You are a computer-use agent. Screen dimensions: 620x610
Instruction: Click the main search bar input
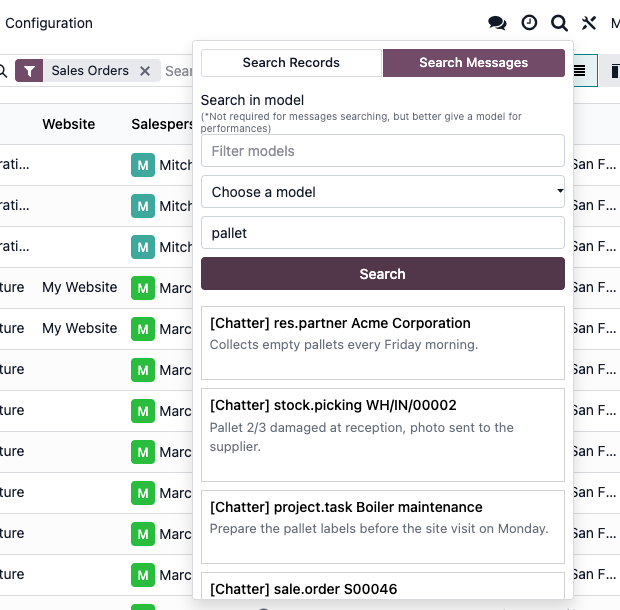pyautogui.click(x=179, y=71)
